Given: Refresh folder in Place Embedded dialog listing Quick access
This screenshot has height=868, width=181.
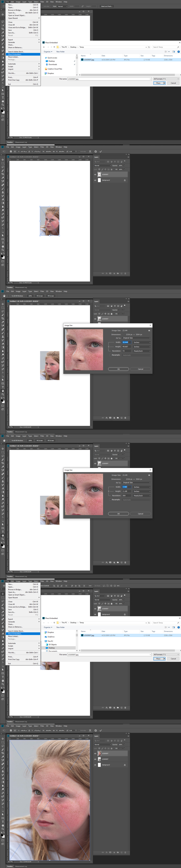Looking at the screenshot, I should click(149, 47).
